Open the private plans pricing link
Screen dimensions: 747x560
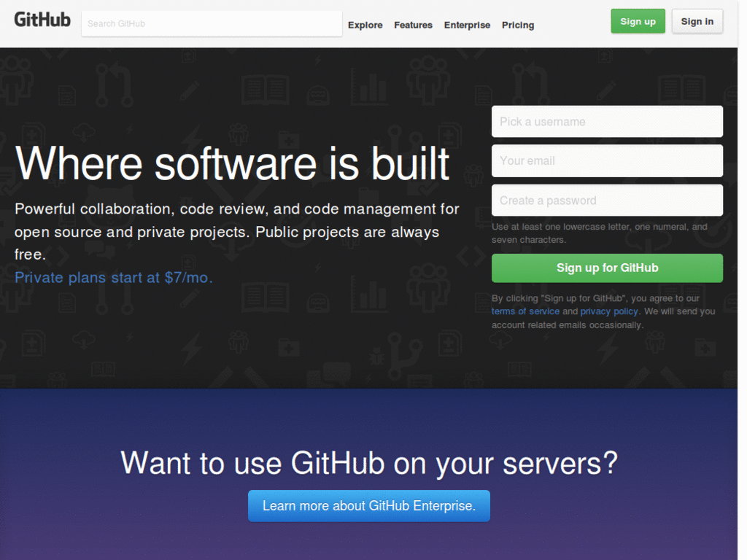point(113,278)
